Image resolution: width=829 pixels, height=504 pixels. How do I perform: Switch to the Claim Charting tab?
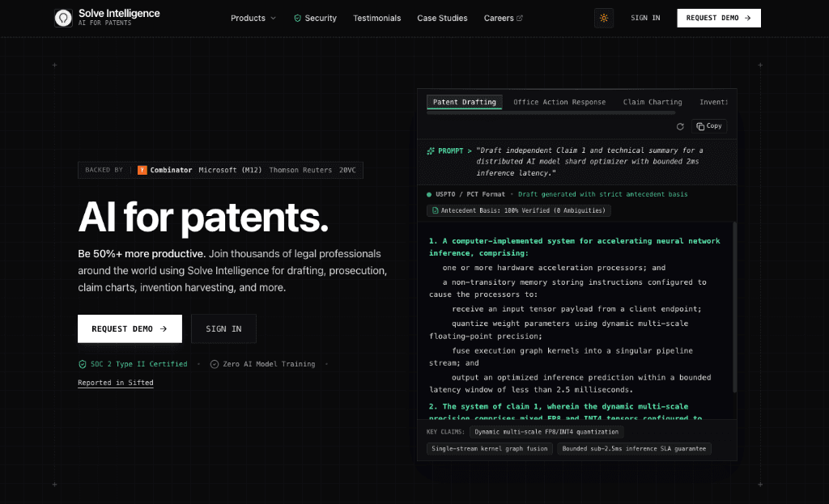coord(653,102)
